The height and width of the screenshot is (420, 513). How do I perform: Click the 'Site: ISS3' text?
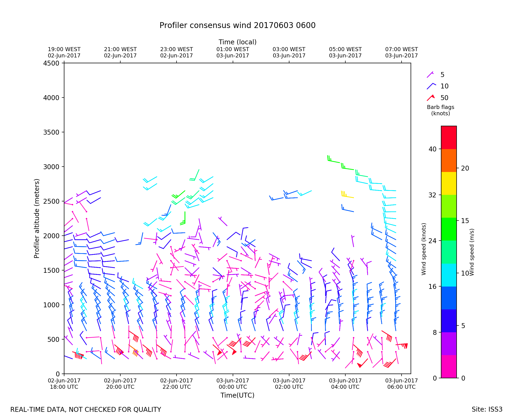tap(487, 409)
